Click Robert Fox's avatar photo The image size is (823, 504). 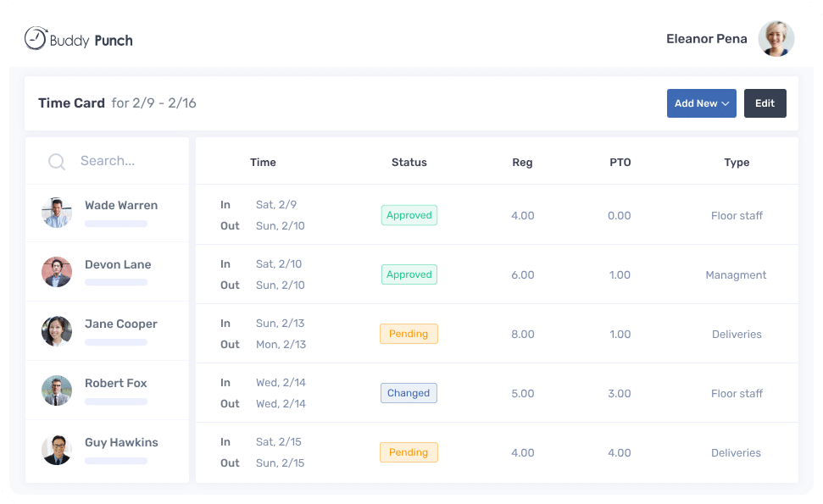57,390
